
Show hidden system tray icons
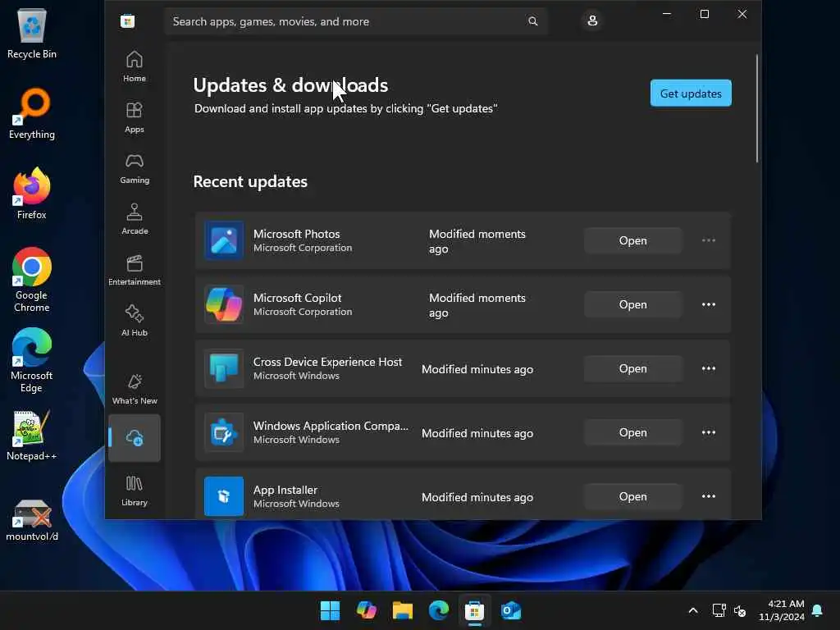[x=692, y=610]
